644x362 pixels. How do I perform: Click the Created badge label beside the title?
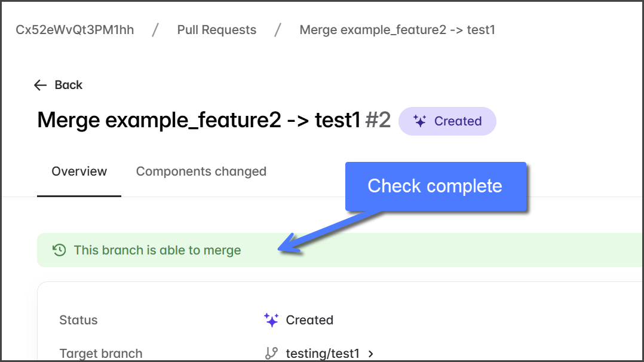click(x=458, y=121)
